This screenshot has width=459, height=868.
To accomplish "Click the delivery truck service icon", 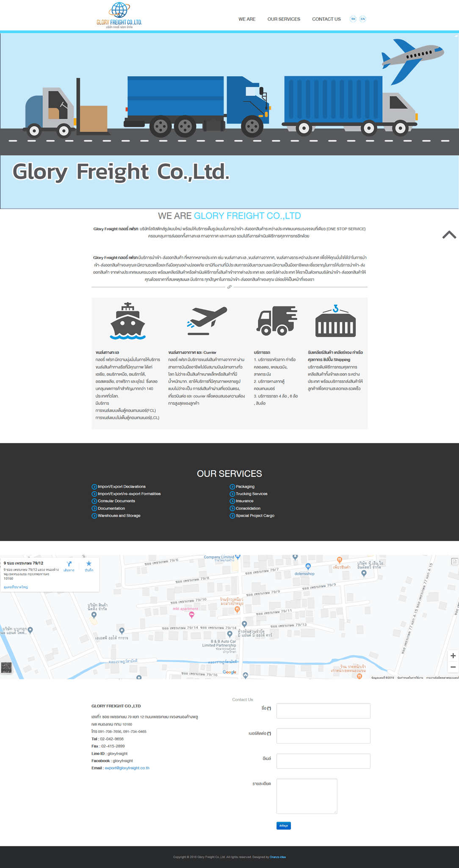I will 277,320.
